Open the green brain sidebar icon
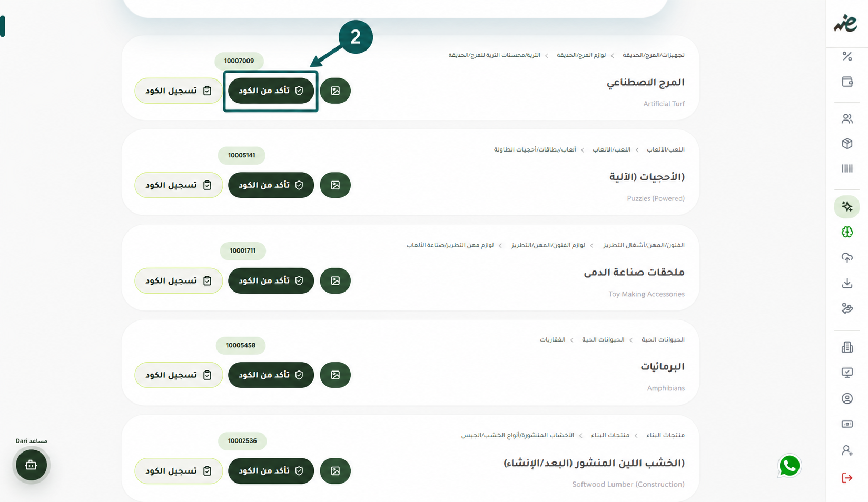868x502 pixels. (847, 232)
